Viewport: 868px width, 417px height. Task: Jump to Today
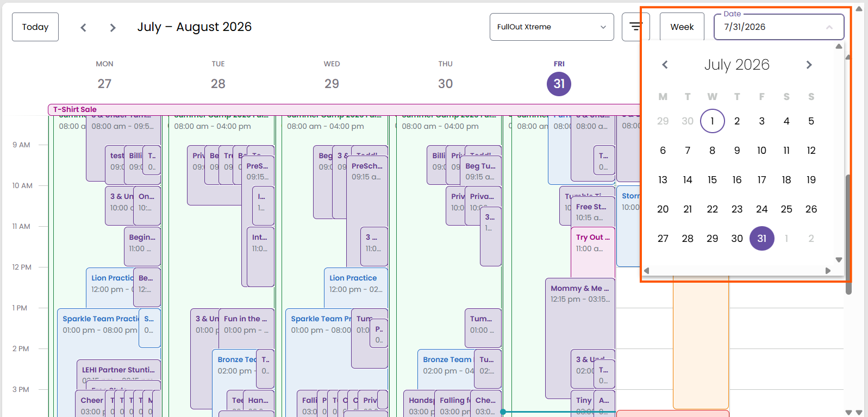(x=35, y=27)
